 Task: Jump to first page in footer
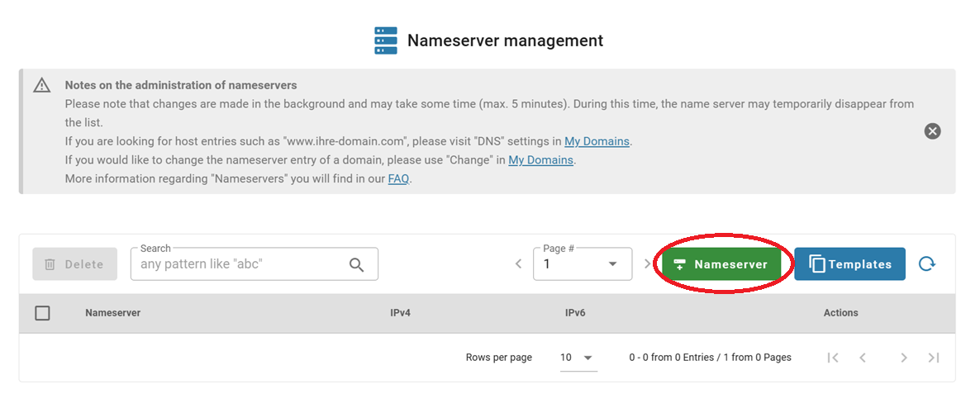coord(833,358)
